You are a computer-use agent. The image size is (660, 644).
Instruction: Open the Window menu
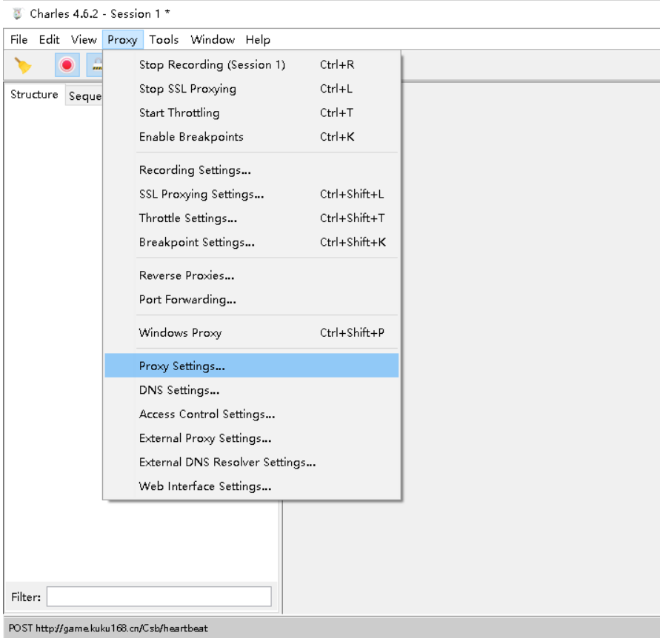click(213, 39)
